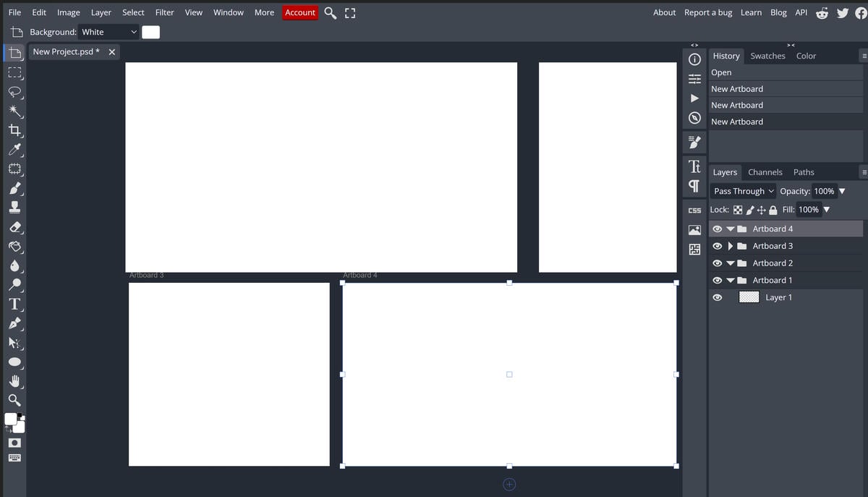Hide Artboard 2 with eye icon

[718, 263]
